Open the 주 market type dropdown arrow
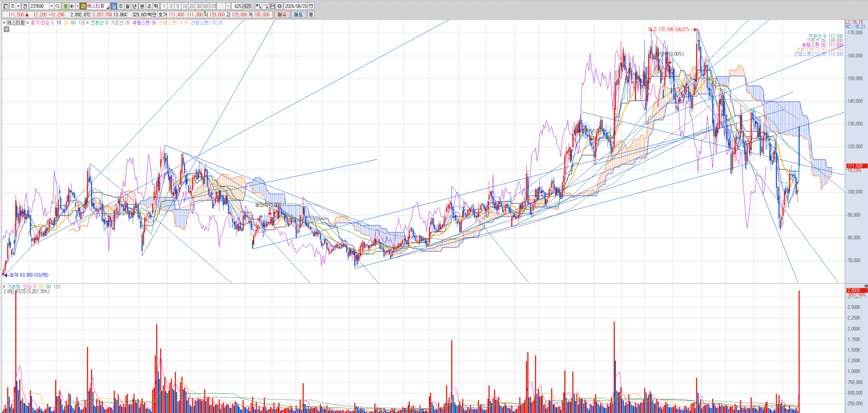The image size is (868, 413). [18, 6]
